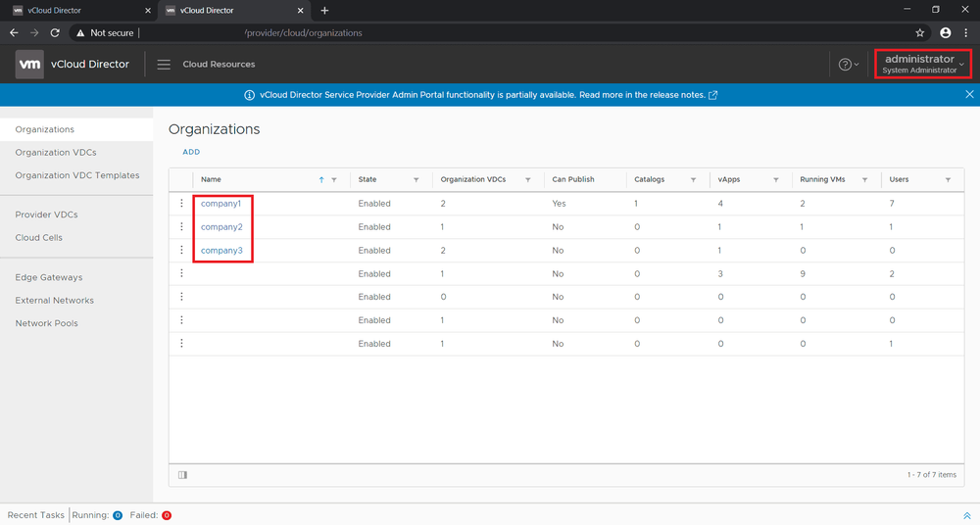Click ADD to create an organization
Viewport: 980px width, 525px height.
(x=191, y=152)
